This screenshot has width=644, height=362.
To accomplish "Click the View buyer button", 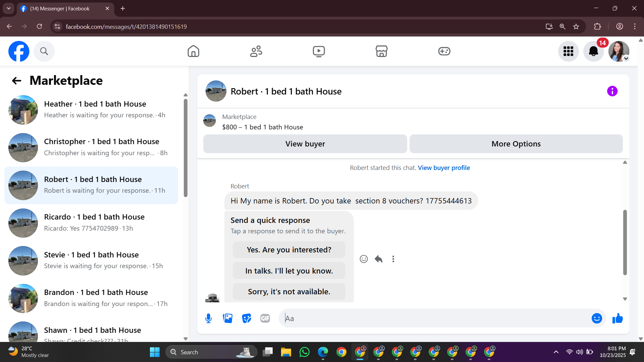I will pos(305,144).
